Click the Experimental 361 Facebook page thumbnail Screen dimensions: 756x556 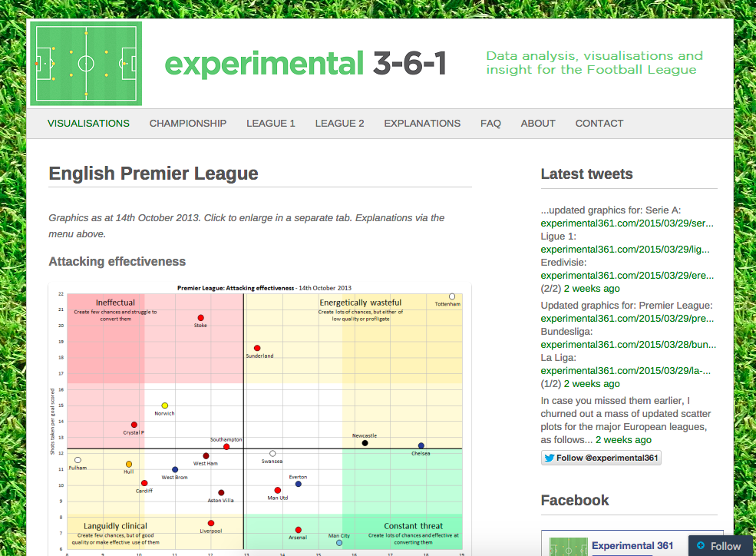pyautogui.click(x=569, y=547)
